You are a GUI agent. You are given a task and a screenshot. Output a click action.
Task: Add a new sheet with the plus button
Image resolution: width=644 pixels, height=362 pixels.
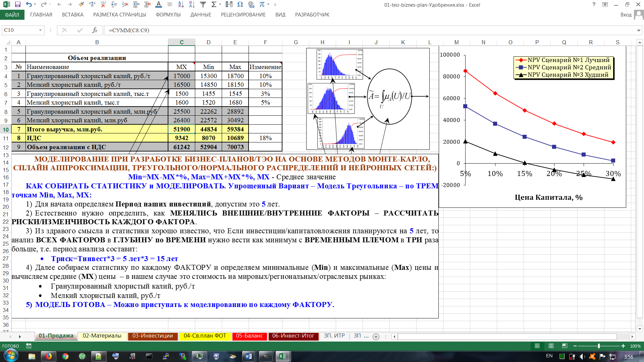click(x=376, y=337)
